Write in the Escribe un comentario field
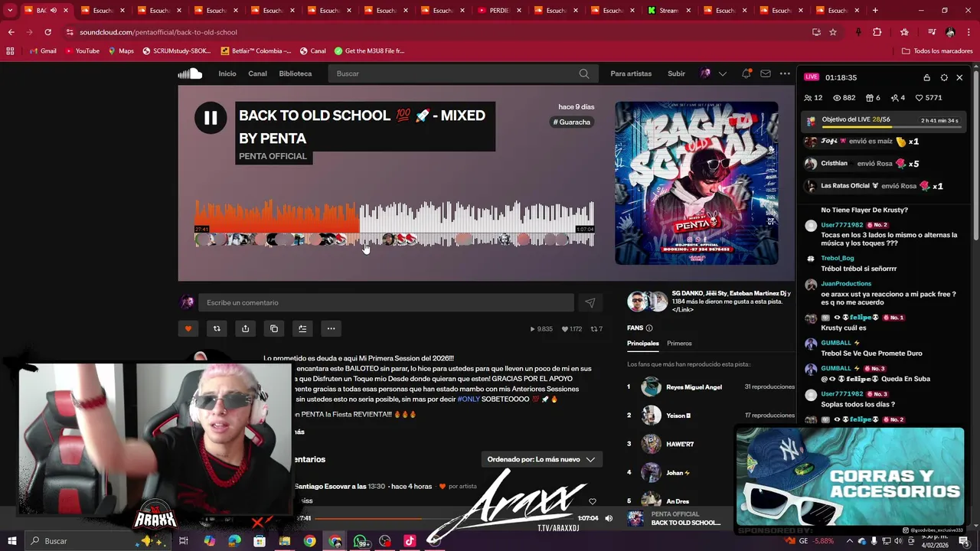Screen dimensions: 980x551 coord(386,302)
